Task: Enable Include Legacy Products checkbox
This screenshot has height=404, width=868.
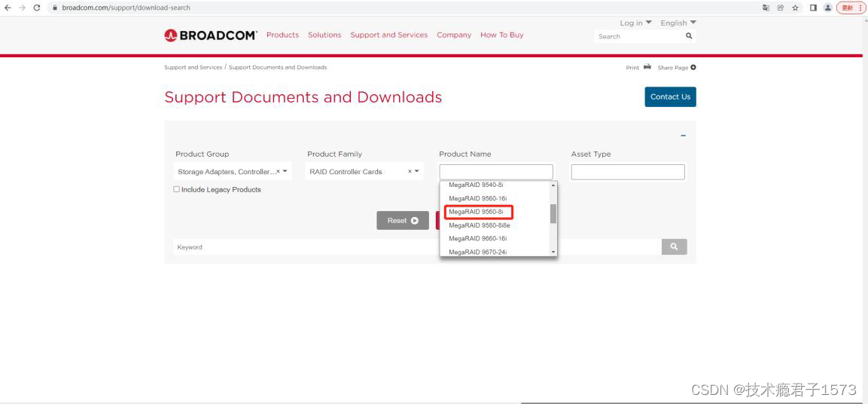Action: tap(177, 189)
